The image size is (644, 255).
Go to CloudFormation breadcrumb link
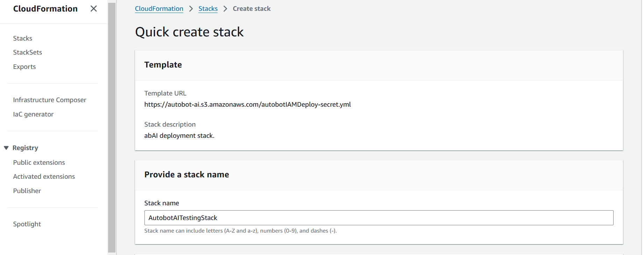click(159, 9)
